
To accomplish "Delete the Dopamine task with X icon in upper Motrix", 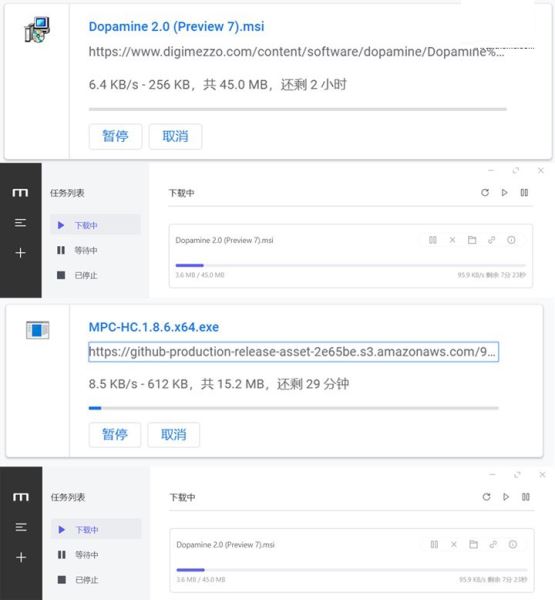I will (x=452, y=240).
